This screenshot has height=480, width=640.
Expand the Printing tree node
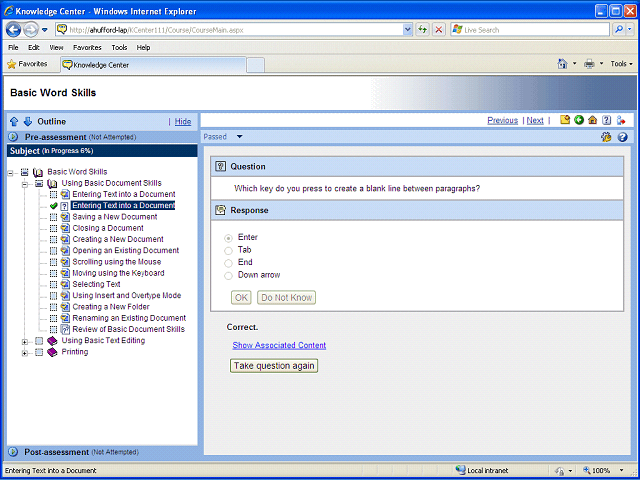25,353
